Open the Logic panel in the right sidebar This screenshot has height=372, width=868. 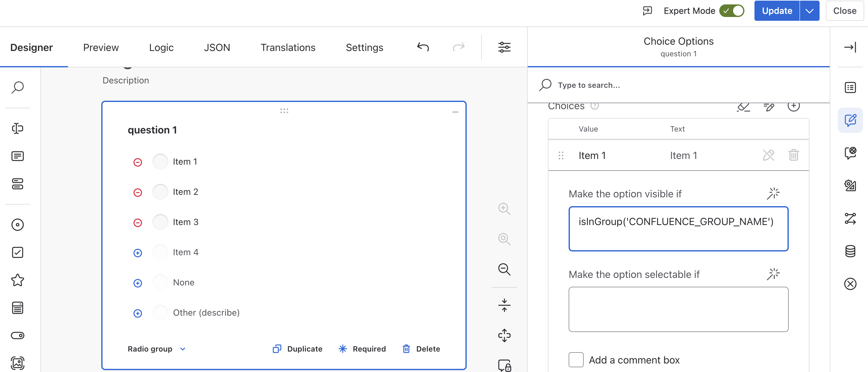tap(850, 219)
